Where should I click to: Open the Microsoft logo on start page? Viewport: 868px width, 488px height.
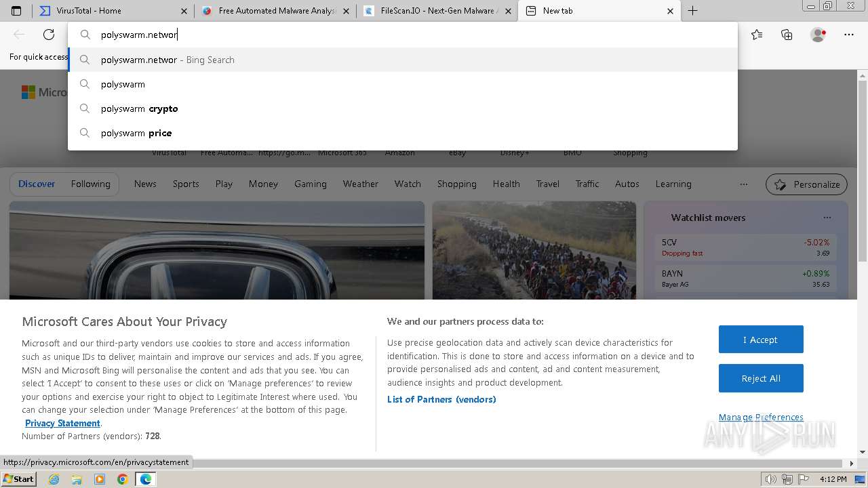tap(28, 92)
